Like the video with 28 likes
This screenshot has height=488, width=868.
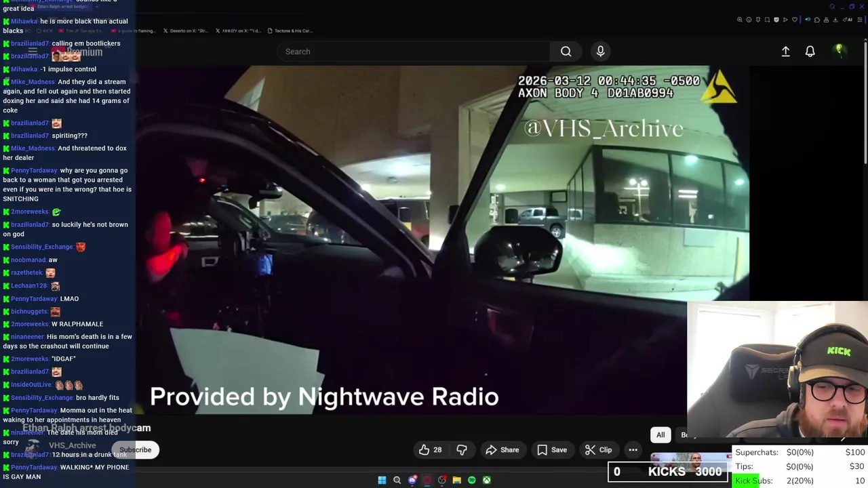[430, 450]
